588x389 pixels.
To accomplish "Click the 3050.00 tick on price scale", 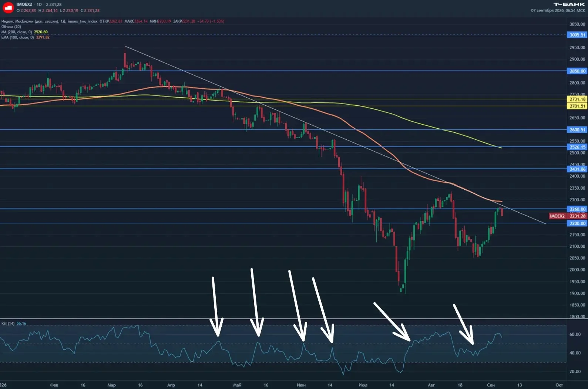I will pos(577,24).
